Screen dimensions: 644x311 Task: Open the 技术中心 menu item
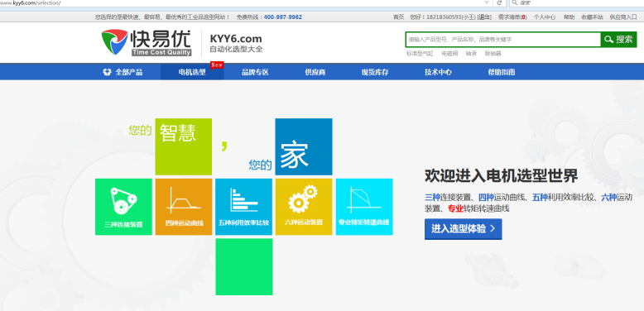(438, 72)
